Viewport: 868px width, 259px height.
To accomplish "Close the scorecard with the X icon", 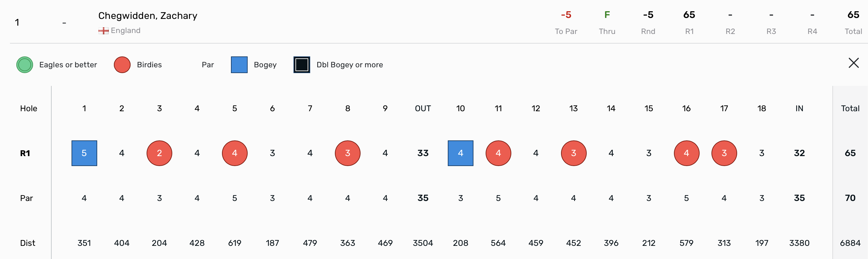I will pyautogui.click(x=853, y=63).
